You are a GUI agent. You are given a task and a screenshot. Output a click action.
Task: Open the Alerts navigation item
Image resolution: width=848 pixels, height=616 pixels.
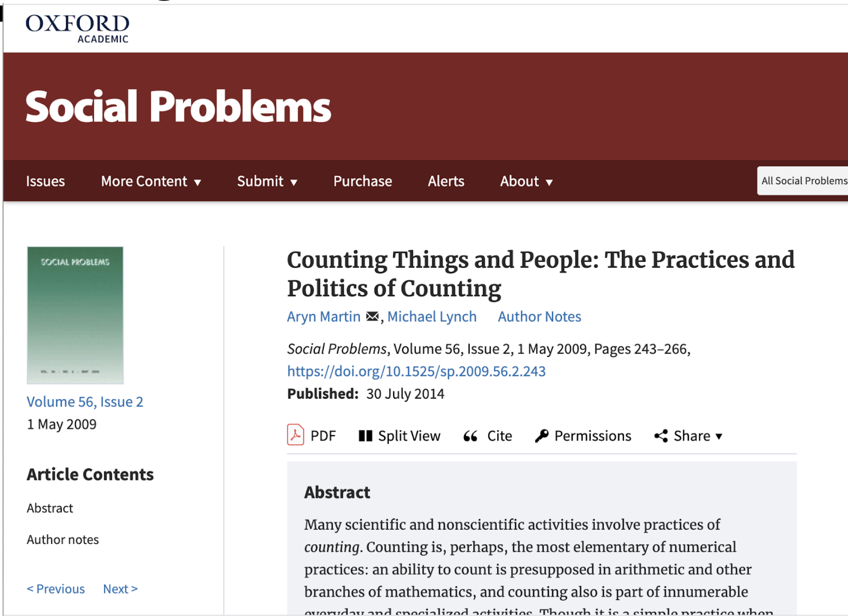click(x=446, y=181)
